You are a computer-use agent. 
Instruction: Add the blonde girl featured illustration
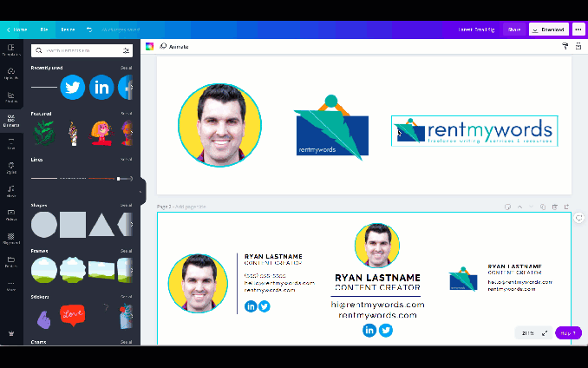[101, 133]
